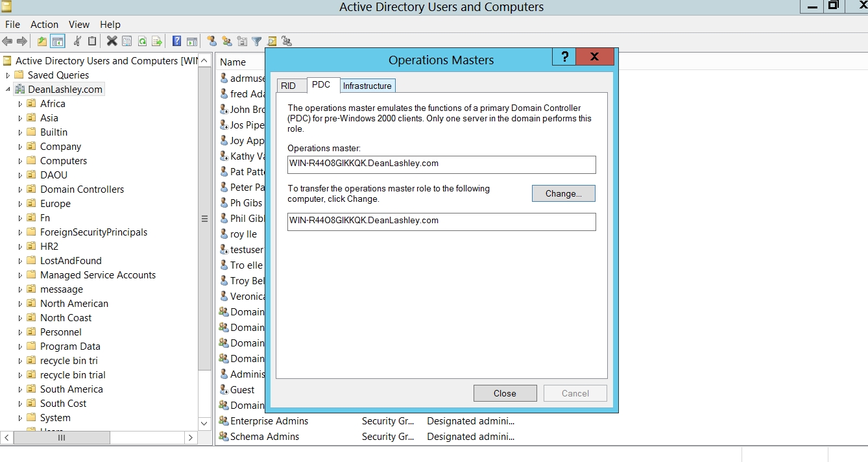Click the Delete X toolbar icon
Image resolution: width=868 pixels, height=462 pixels.
pos(112,42)
